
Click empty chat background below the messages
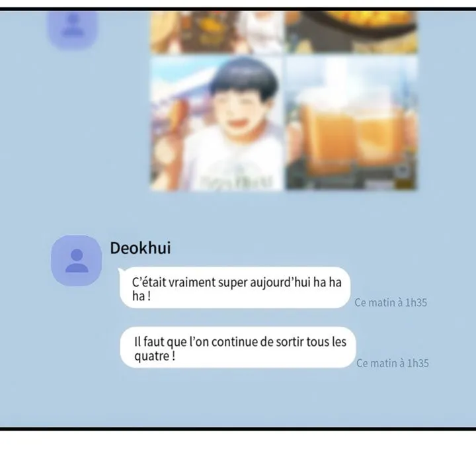[238, 398]
